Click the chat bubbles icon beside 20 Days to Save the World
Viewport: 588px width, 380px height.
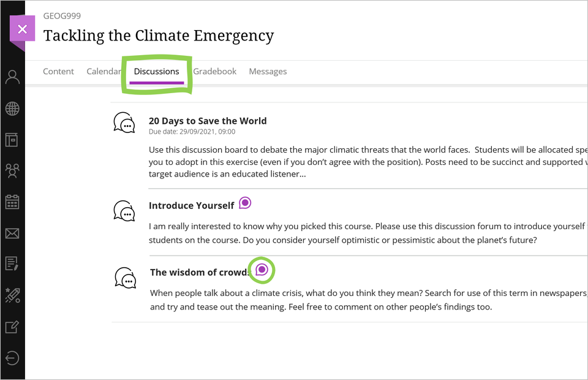tap(124, 123)
